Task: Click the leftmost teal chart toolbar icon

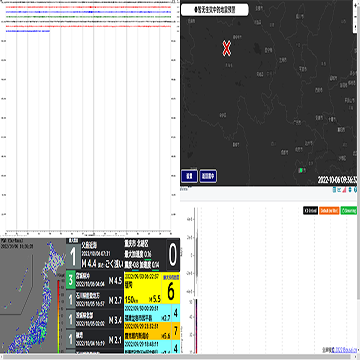Action: (334, 190)
